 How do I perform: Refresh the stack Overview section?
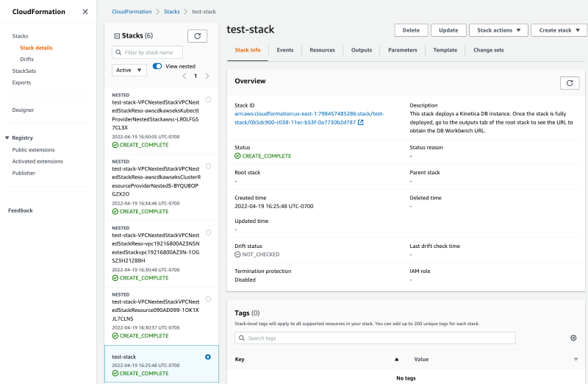pos(570,82)
